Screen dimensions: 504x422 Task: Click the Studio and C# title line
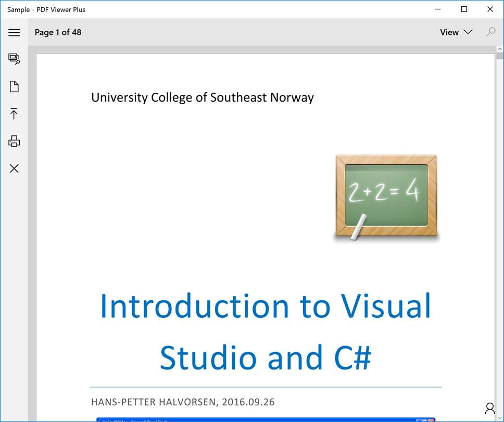tap(266, 358)
